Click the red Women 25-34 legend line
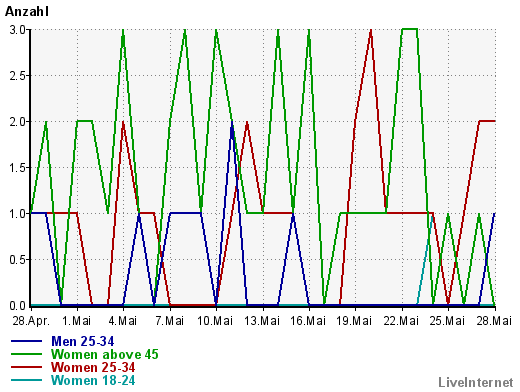Screen dimensions: 520x392 [26, 367]
